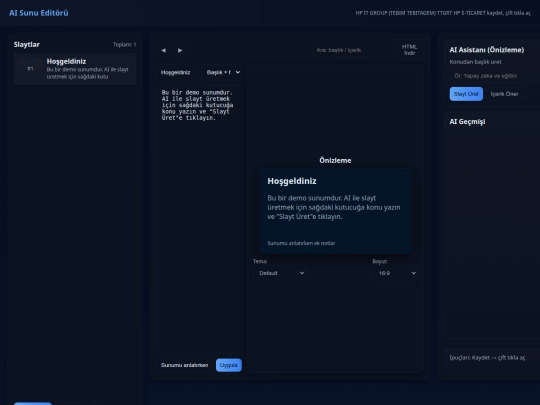
Task: Open the Tema dropdown set to Default
Action: pyautogui.click(x=280, y=273)
